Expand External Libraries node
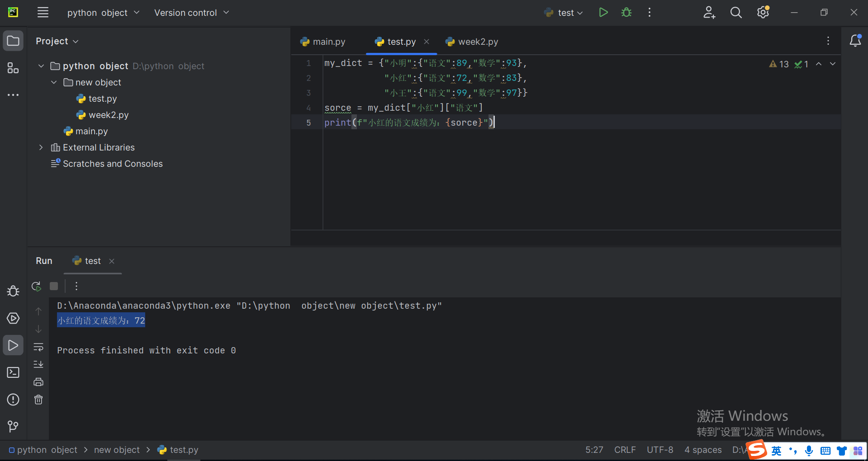Viewport: 868px width, 461px height. coord(41,147)
